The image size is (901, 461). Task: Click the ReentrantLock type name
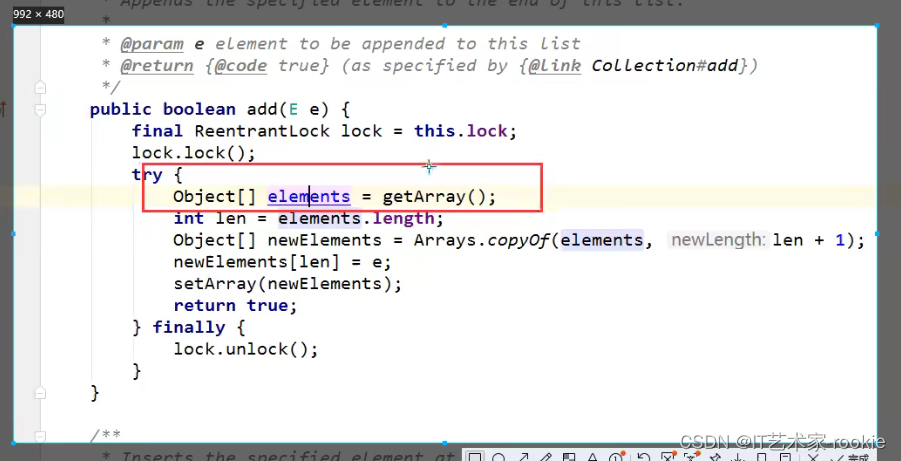(x=263, y=131)
